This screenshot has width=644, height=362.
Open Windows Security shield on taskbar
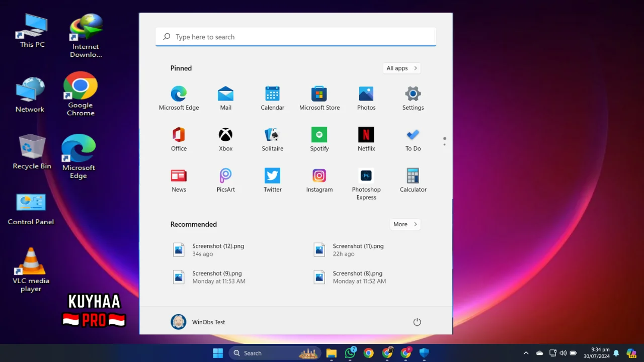pyautogui.click(x=424, y=353)
